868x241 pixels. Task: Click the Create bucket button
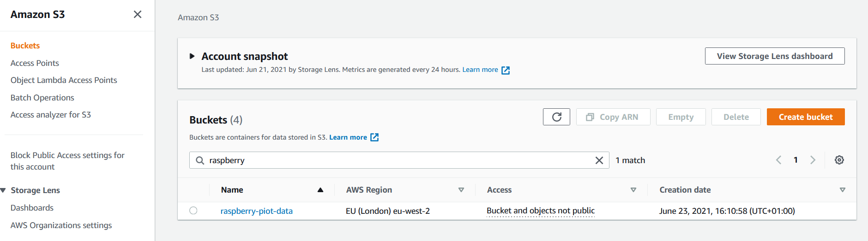coord(806,117)
